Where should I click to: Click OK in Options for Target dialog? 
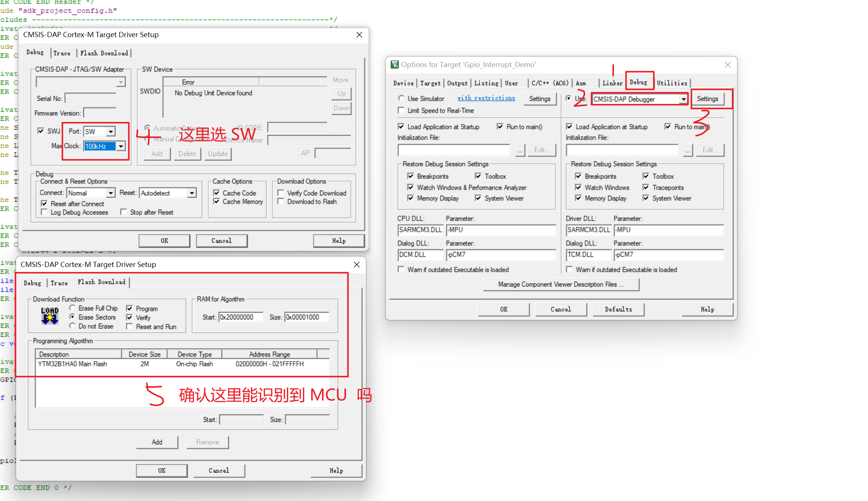tap(504, 309)
